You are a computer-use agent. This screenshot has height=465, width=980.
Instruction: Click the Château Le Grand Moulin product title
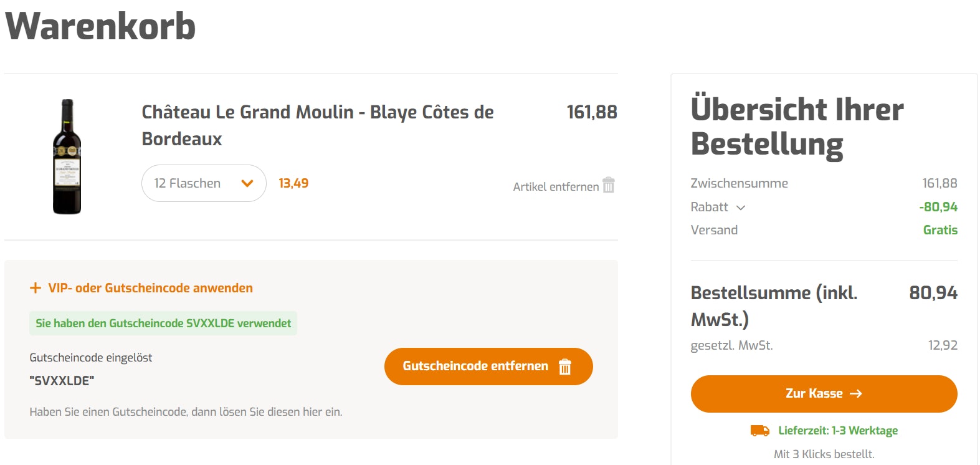point(318,125)
